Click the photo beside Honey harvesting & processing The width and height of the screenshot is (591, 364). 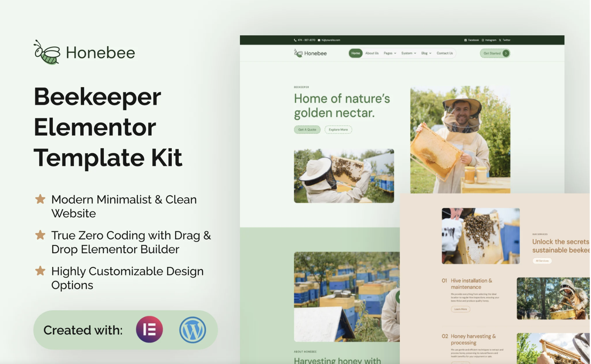[553, 348]
